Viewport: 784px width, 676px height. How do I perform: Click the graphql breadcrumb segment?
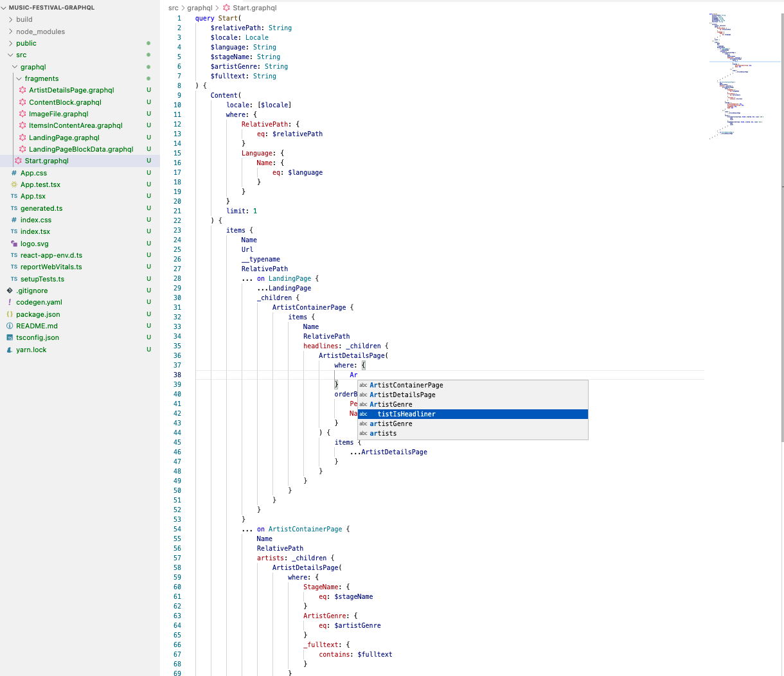(200, 8)
